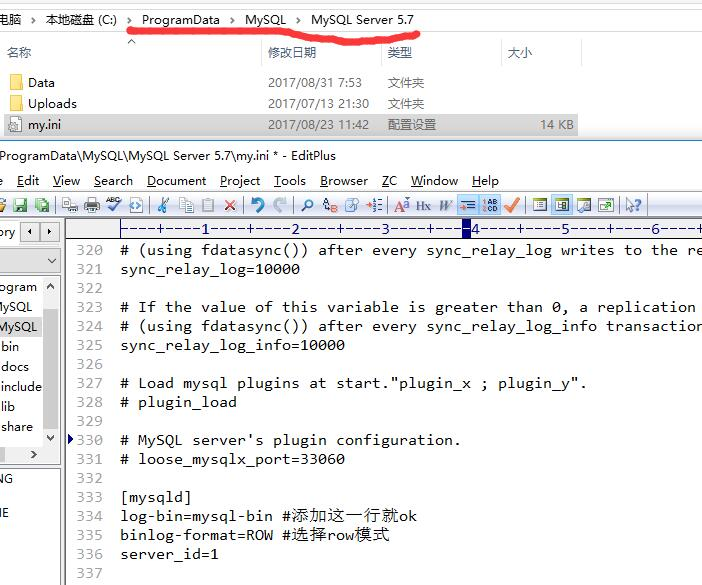Toggle the auto indent icon
The height and width of the screenshot is (585, 702).
(468, 205)
